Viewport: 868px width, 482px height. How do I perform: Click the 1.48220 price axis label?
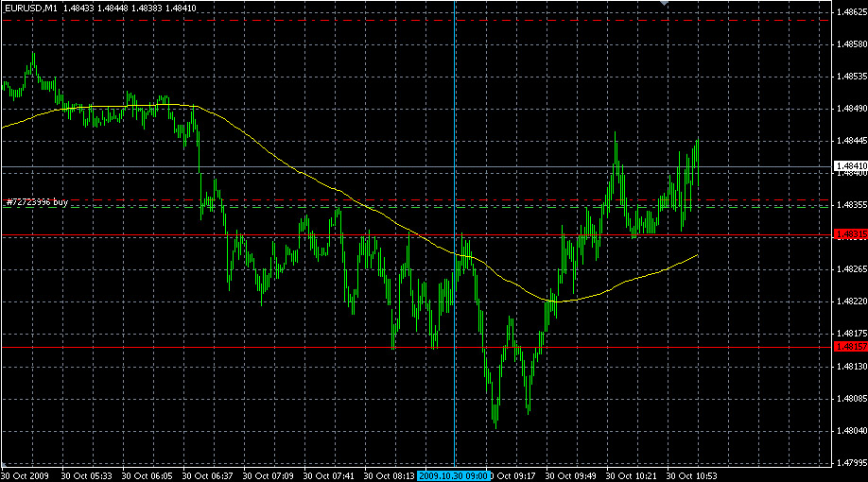tap(849, 302)
